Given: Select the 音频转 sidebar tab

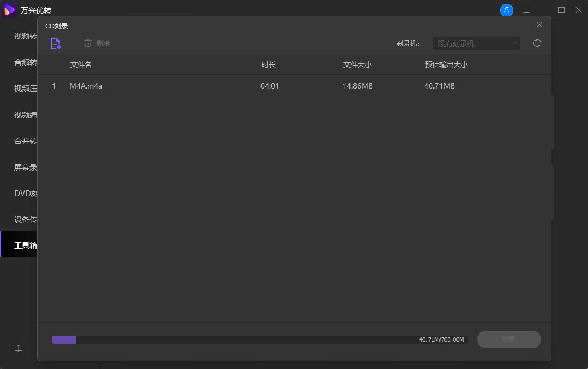Looking at the screenshot, I should tap(19, 62).
